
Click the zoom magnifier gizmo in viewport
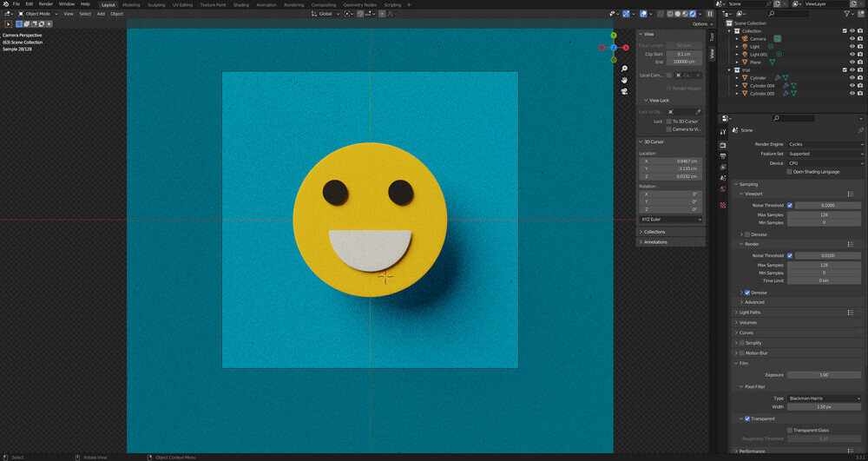[624, 69]
